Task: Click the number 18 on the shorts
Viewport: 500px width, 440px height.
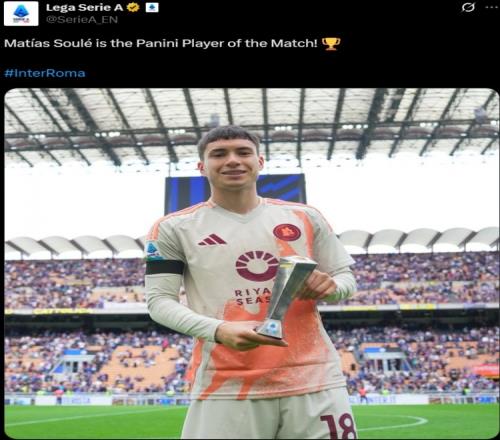Action: tap(338, 426)
